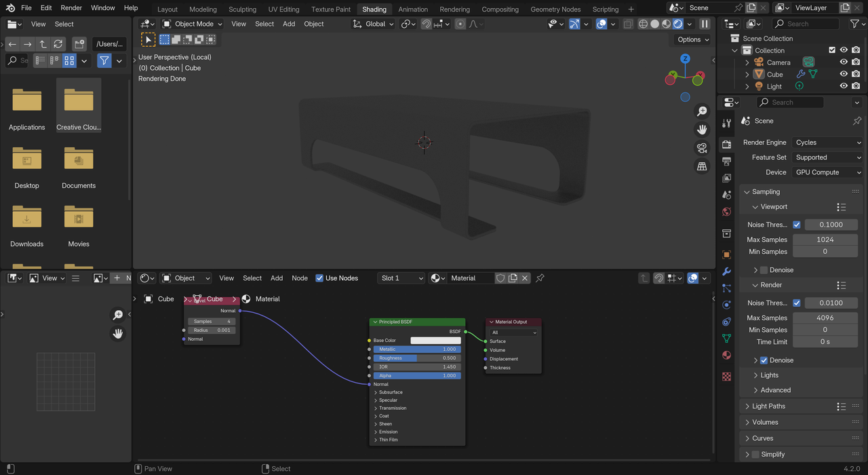Refresh the file browser list
The width and height of the screenshot is (868, 475).
click(x=58, y=43)
